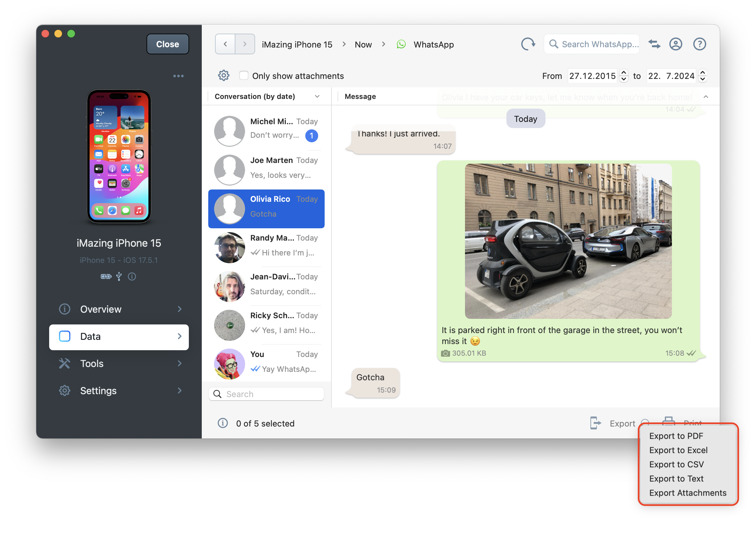Click the camera icon beside 305.01 KB
The width and height of the screenshot is (756, 551).
pyautogui.click(x=445, y=353)
